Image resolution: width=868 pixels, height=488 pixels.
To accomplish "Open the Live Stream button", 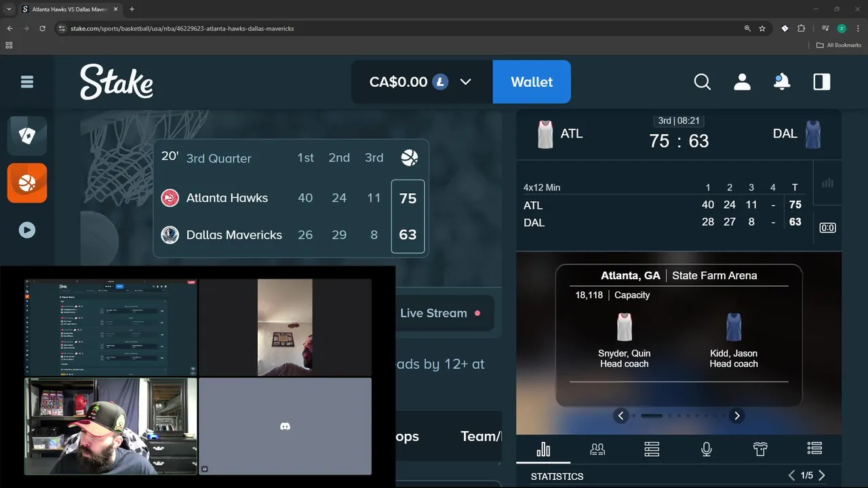I will click(441, 313).
